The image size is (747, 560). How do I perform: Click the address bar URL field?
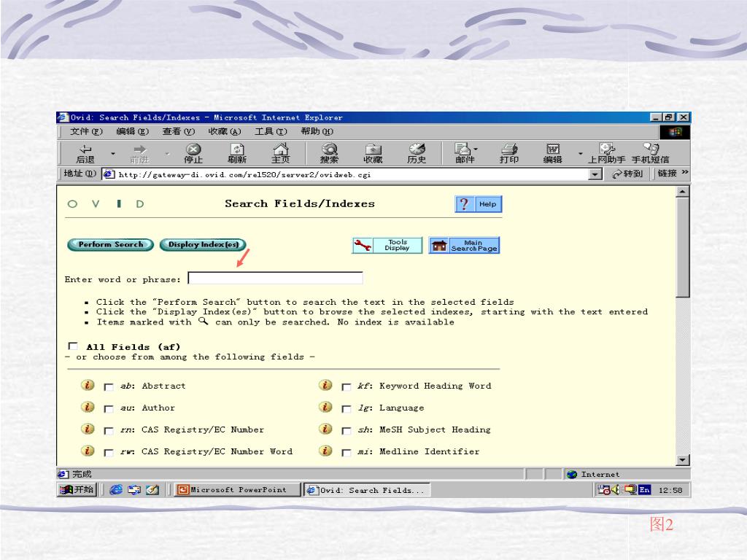pyautogui.click(x=346, y=175)
